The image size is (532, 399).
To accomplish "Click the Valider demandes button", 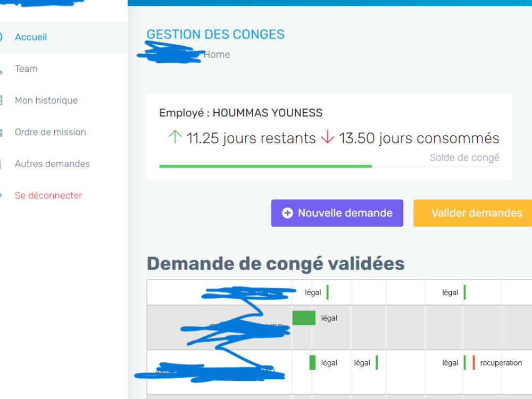I will (472, 213).
